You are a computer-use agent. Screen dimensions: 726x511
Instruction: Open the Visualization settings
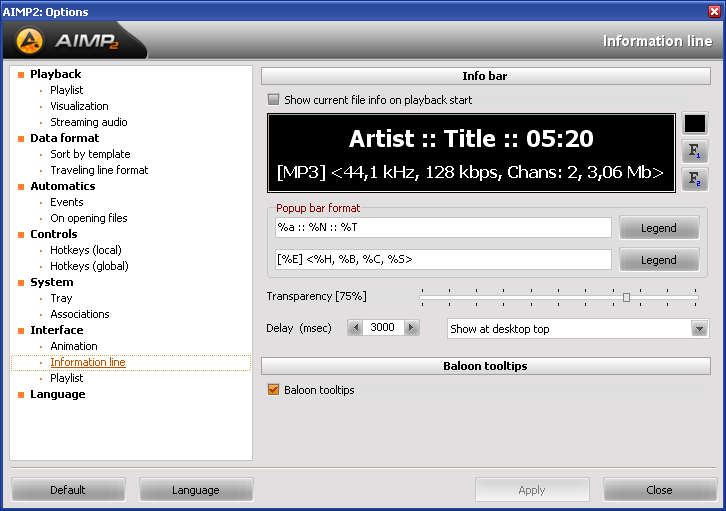pos(79,106)
